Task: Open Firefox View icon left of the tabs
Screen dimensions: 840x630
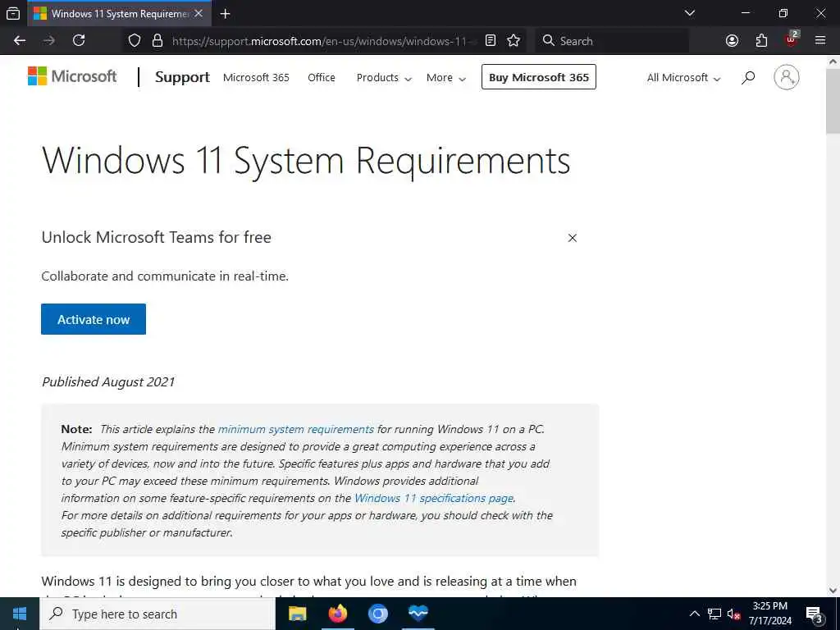Action: coord(13,13)
